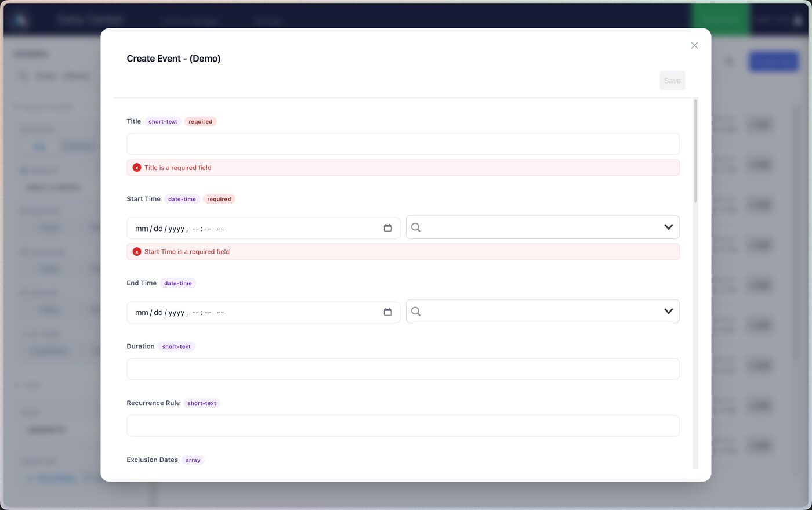This screenshot has height=510, width=812.
Task: Expand the Start Time timezone dropdown chevron
Action: 668,227
